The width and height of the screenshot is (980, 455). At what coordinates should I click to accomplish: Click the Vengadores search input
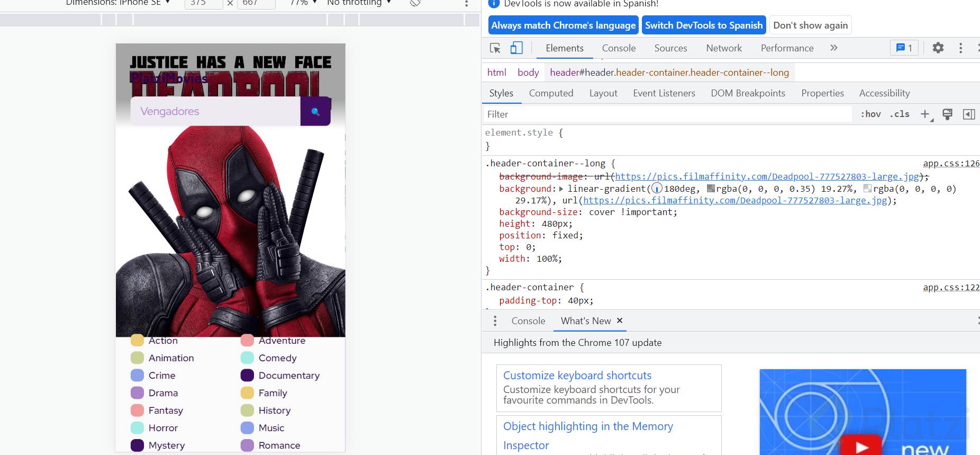[x=215, y=111]
